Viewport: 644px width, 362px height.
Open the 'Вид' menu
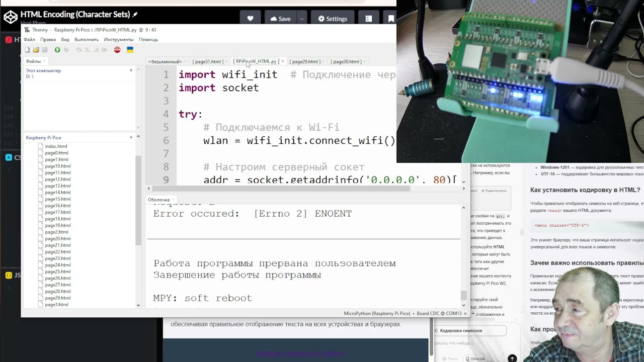coord(65,39)
